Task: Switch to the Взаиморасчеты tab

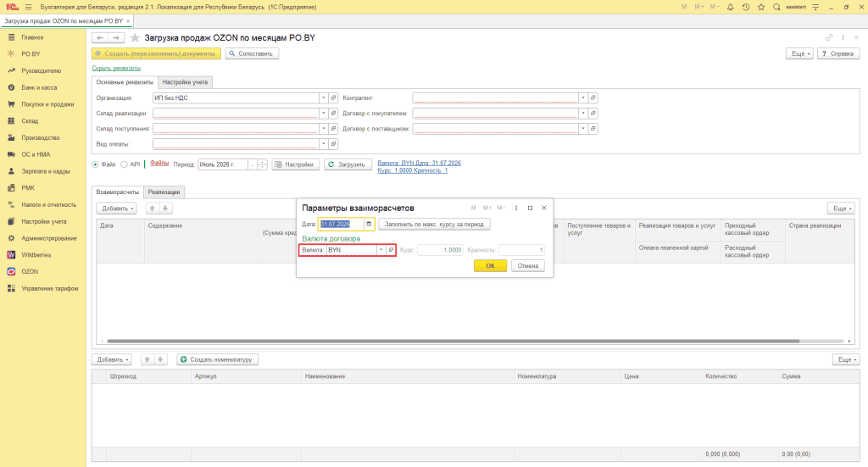Action: tap(117, 192)
